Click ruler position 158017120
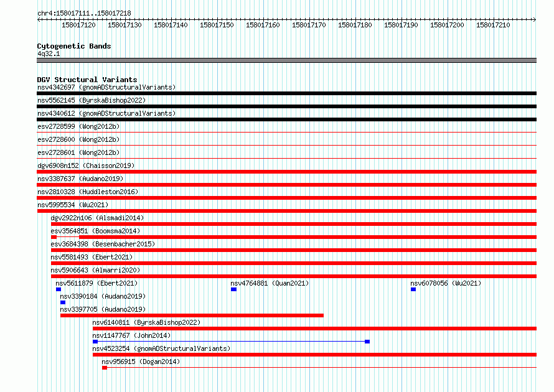 [x=78, y=25]
